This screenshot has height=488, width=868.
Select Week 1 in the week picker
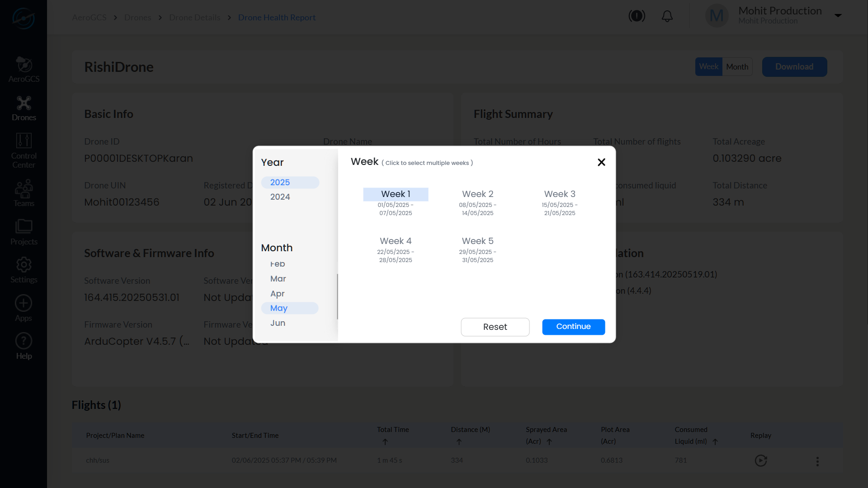click(396, 194)
